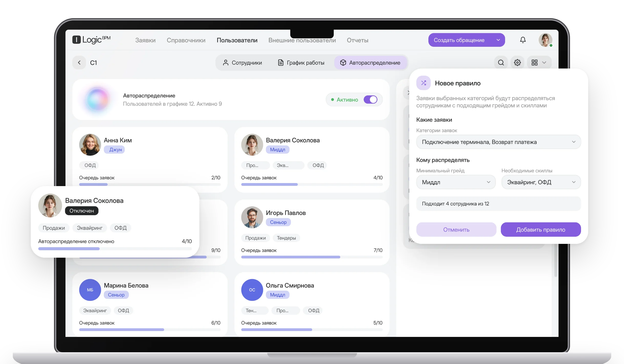
Task: Open Категории заявок dropdown
Action: pos(498,142)
